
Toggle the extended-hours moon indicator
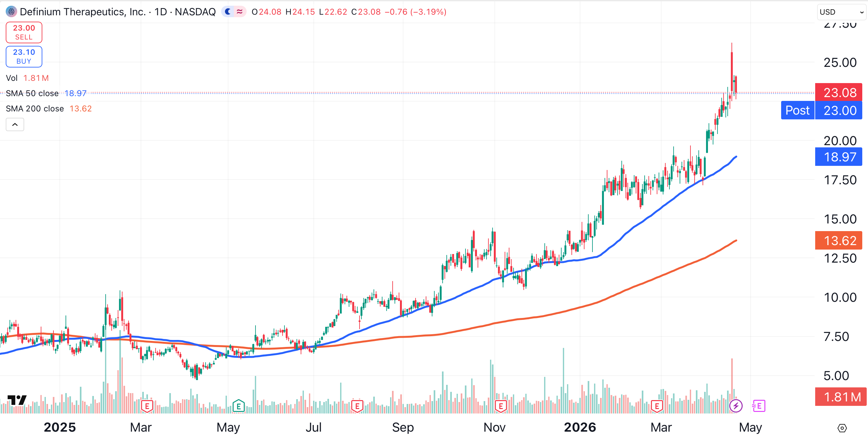coord(228,12)
